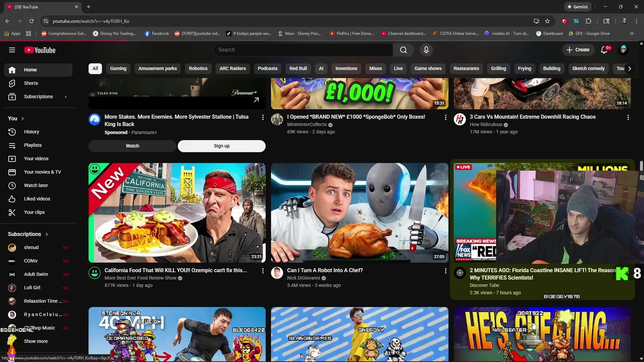Select the Robotics chip

click(198, 68)
